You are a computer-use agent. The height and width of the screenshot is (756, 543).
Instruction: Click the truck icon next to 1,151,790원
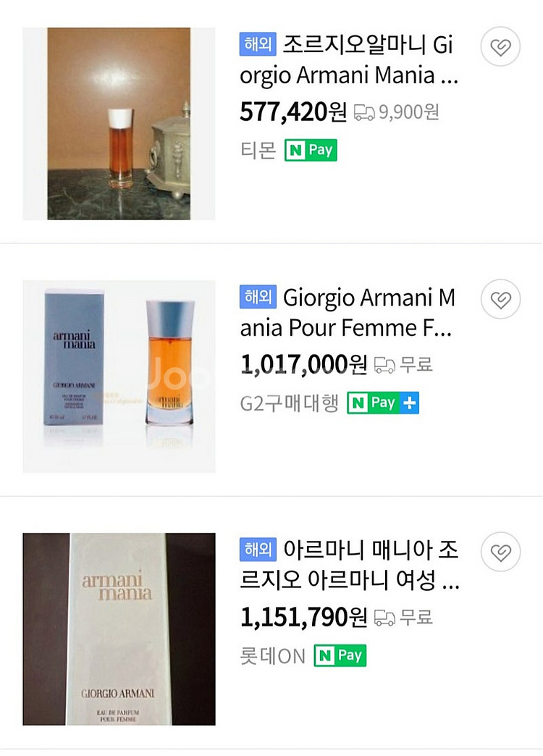pos(384,618)
